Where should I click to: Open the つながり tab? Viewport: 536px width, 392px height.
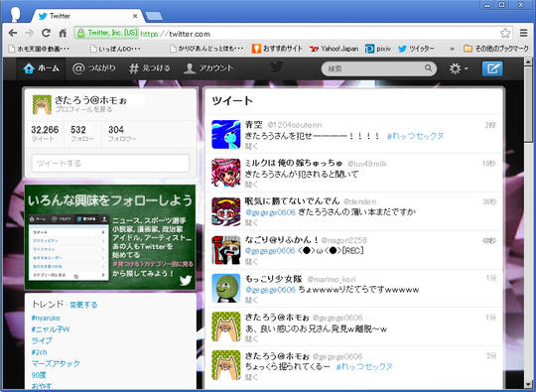click(94, 68)
